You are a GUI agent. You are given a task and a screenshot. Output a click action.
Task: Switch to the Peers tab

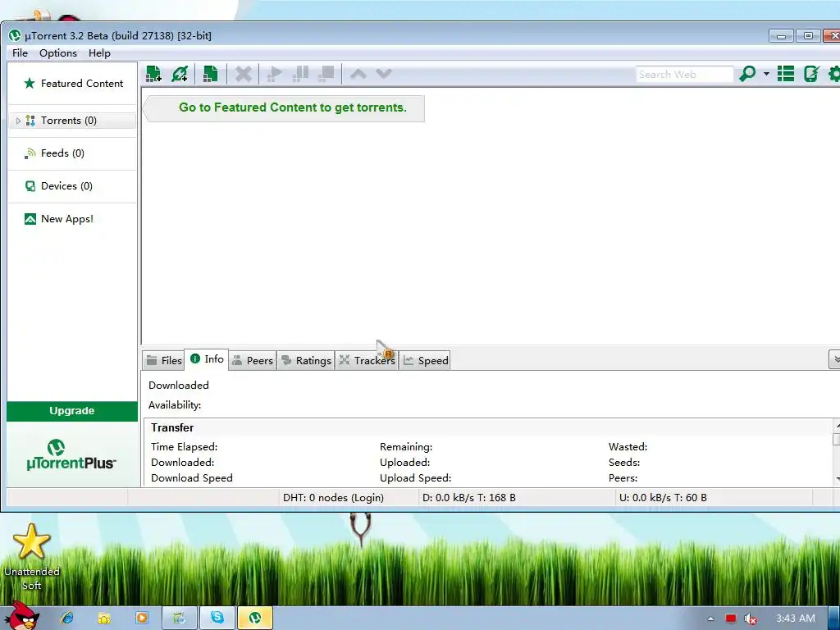point(253,361)
